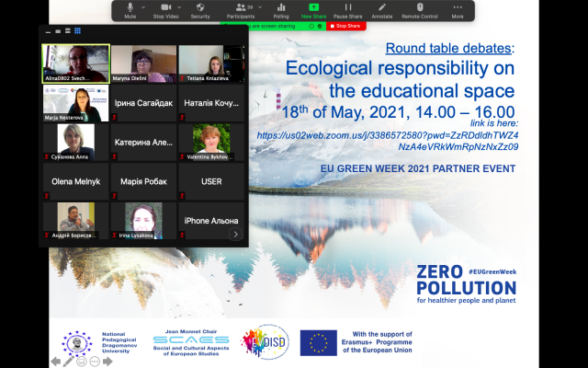Open the Annotate tools
Image resolution: width=588 pixels, height=368 pixels.
382,10
